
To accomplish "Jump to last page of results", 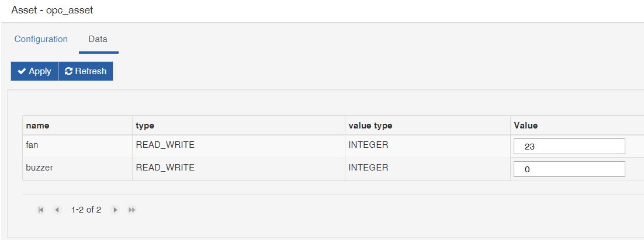I will click(x=132, y=210).
